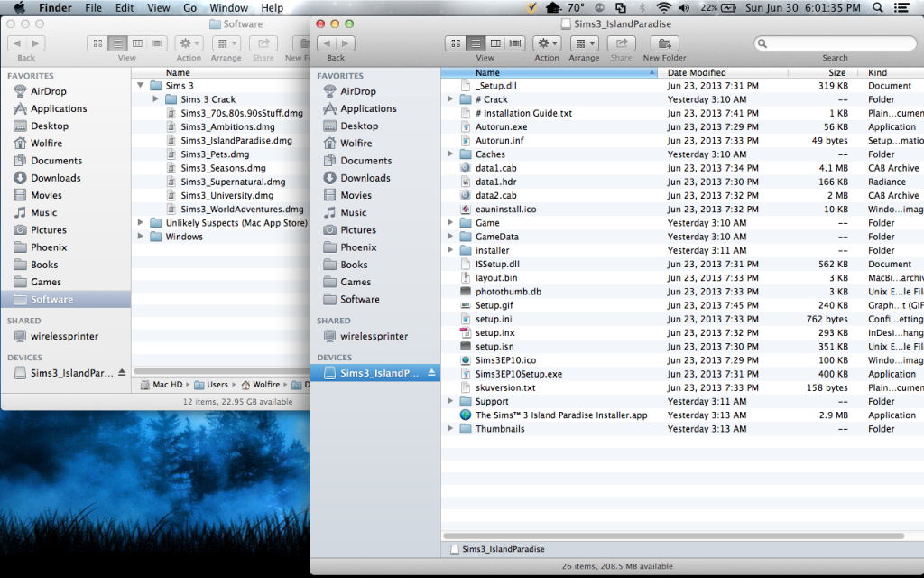Click Share button in Sims3_IslandParadise window
The image size is (924, 578).
click(x=621, y=43)
